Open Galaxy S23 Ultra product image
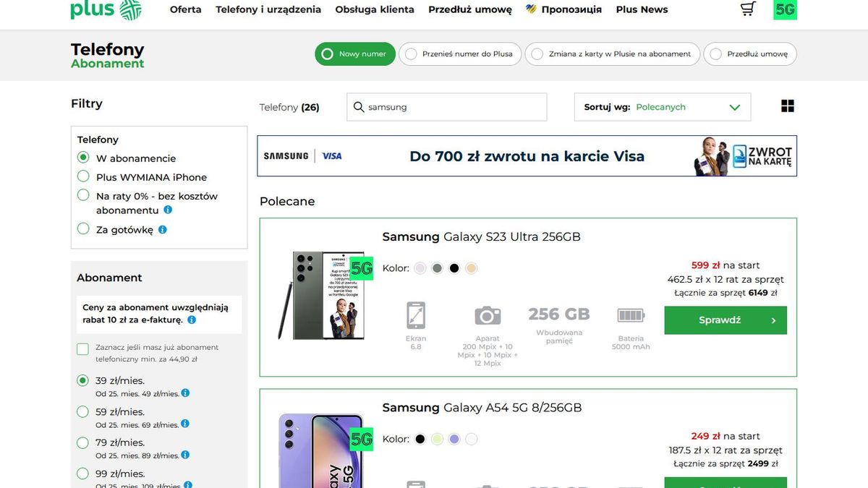 point(322,295)
